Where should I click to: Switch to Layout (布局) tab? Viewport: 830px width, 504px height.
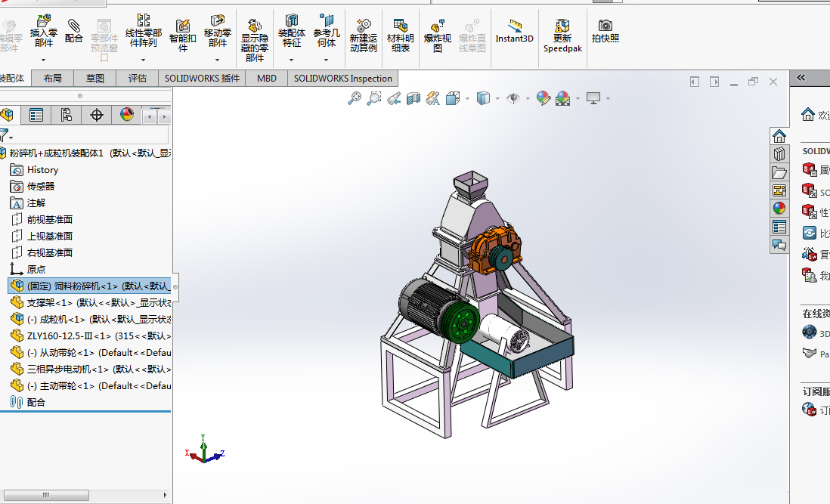tap(52, 79)
